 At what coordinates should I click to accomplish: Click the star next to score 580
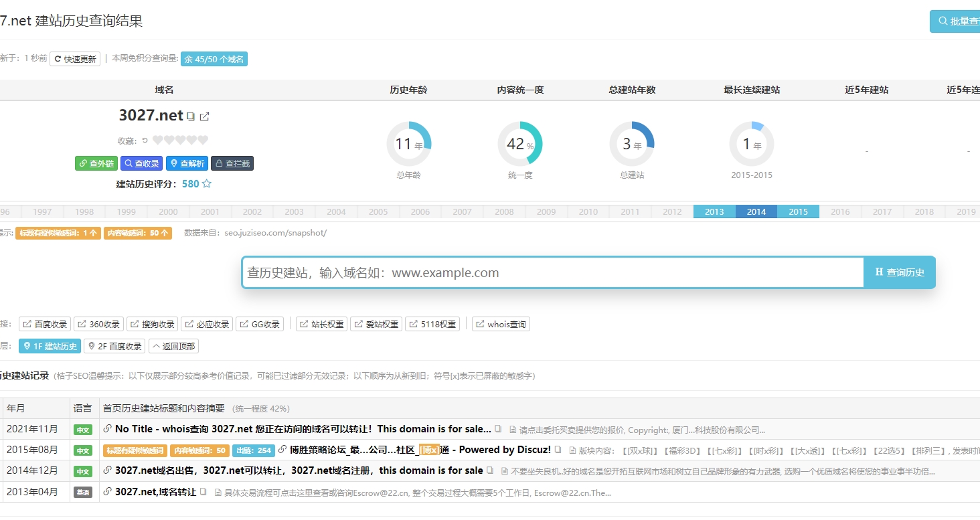[x=207, y=183]
